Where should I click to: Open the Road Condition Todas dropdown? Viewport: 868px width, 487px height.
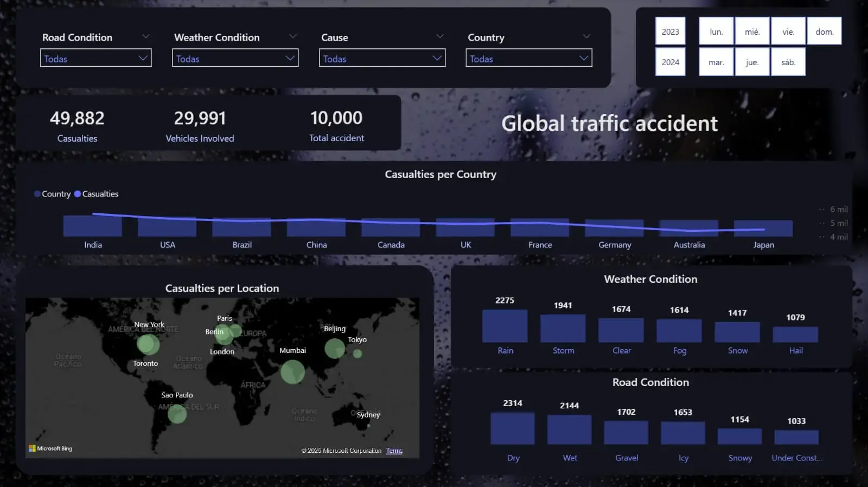95,58
